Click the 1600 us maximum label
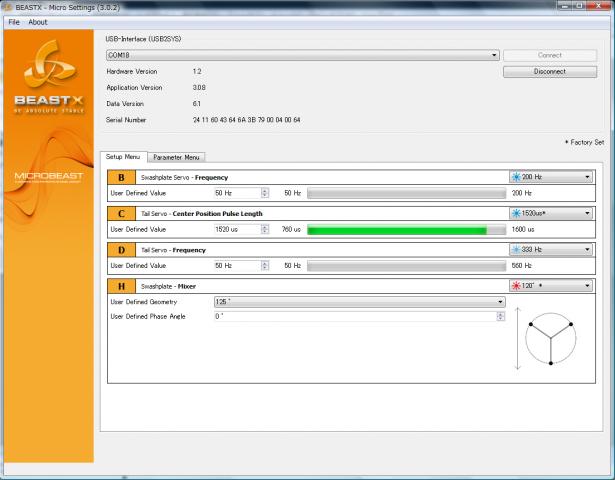Viewport: 615px width, 480px height. pyautogui.click(x=523, y=229)
